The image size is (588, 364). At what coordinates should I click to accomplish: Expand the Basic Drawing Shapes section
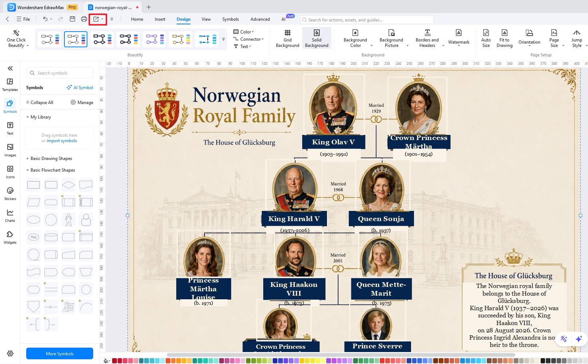(x=28, y=159)
